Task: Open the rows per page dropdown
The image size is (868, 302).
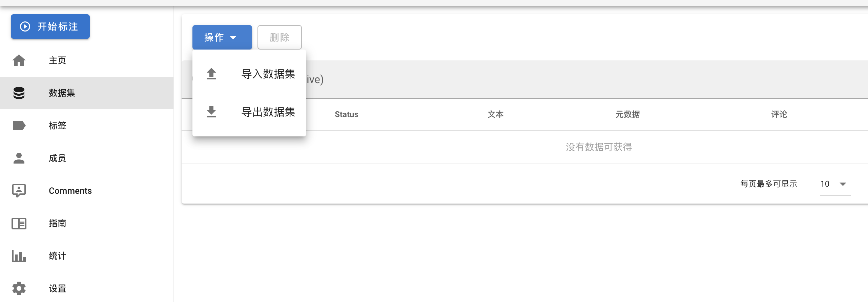Action: (x=835, y=184)
